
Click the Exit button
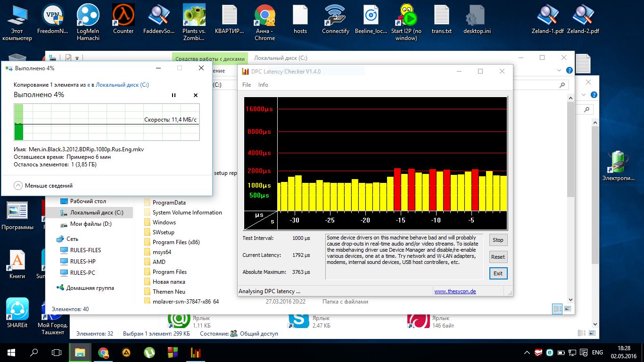(x=498, y=273)
